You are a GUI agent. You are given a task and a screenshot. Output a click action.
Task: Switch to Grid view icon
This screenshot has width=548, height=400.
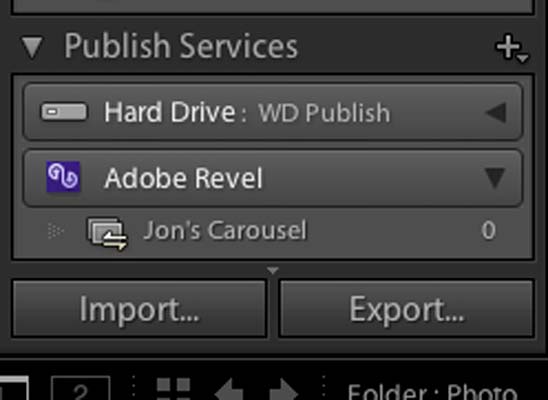[174, 389]
